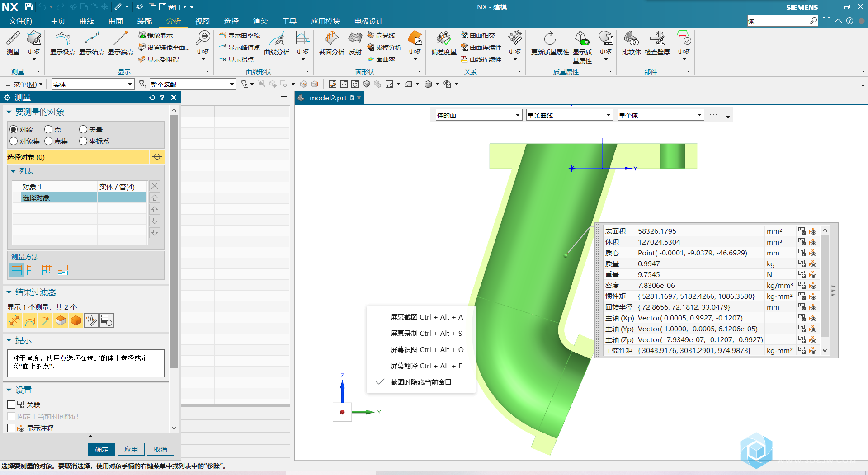
Task: Enable the 显示注释 checkbox
Action: 12,428
